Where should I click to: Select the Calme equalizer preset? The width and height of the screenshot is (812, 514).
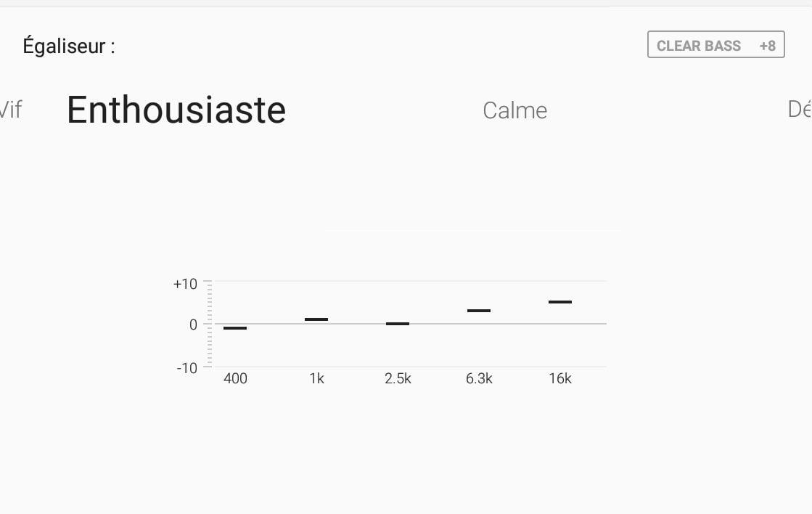coord(514,110)
